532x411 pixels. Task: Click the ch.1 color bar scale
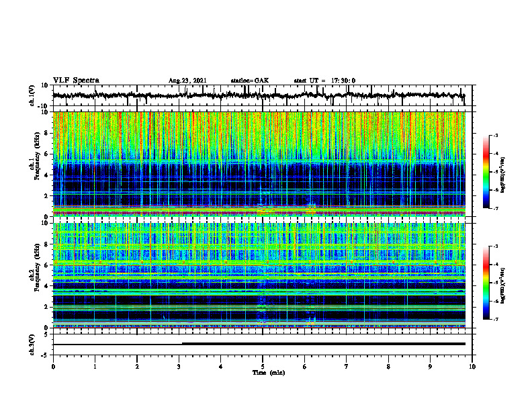(486, 172)
